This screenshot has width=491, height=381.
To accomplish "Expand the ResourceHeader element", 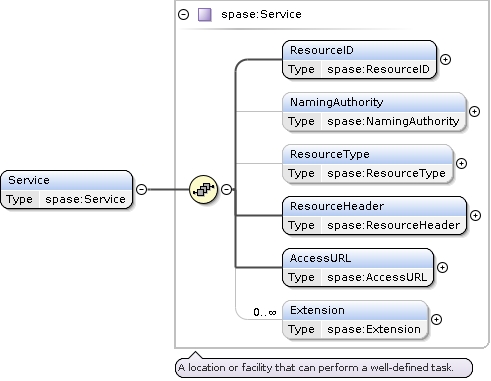I will point(475,215).
